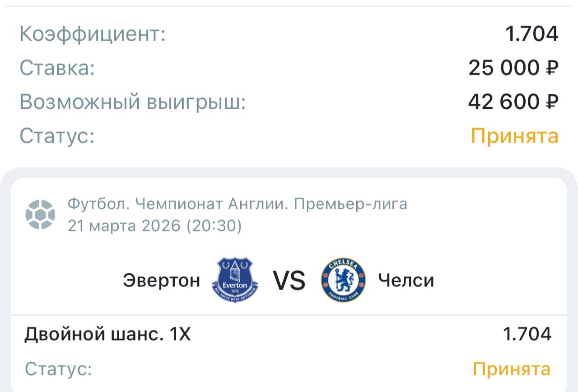Image resolution: width=578 pixels, height=392 pixels.
Task: Open the Эвертон team name
Action: [x=161, y=281]
